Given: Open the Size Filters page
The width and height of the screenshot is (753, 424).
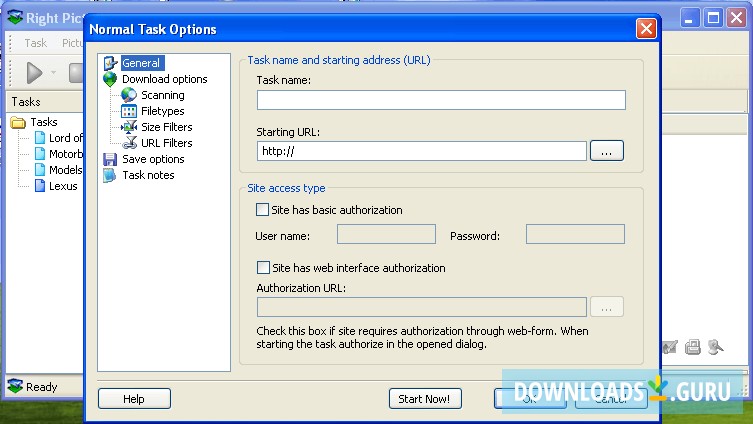Looking at the screenshot, I should pos(167,127).
